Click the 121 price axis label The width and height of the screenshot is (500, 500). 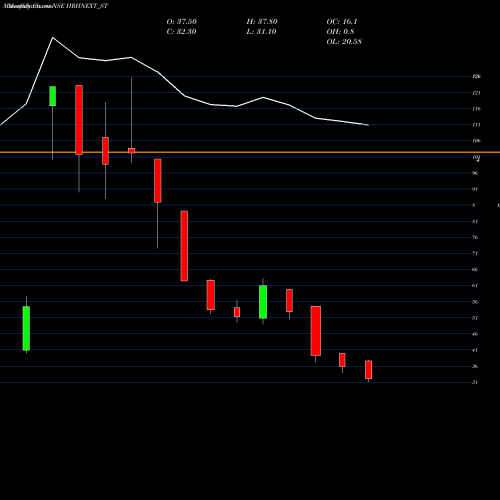(x=476, y=93)
